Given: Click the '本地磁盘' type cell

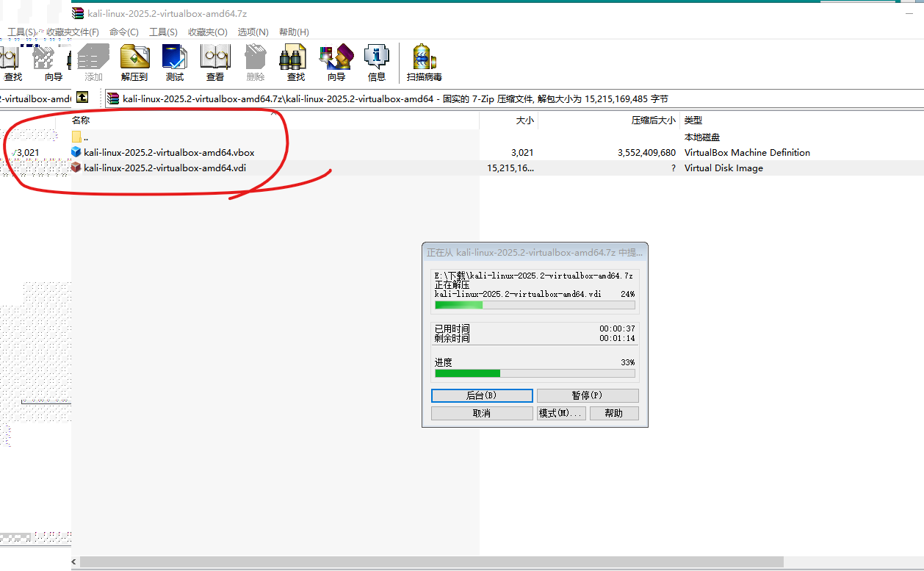Looking at the screenshot, I should point(702,137).
